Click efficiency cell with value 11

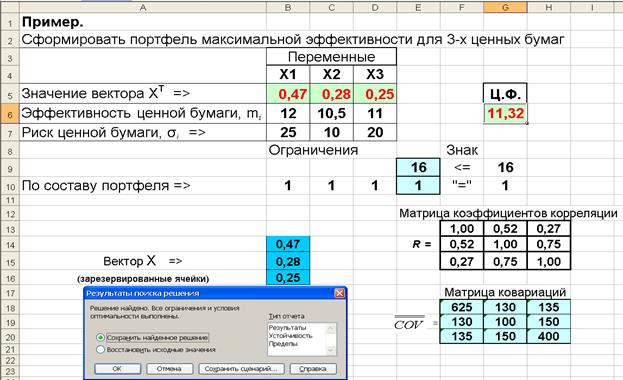click(x=375, y=114)
